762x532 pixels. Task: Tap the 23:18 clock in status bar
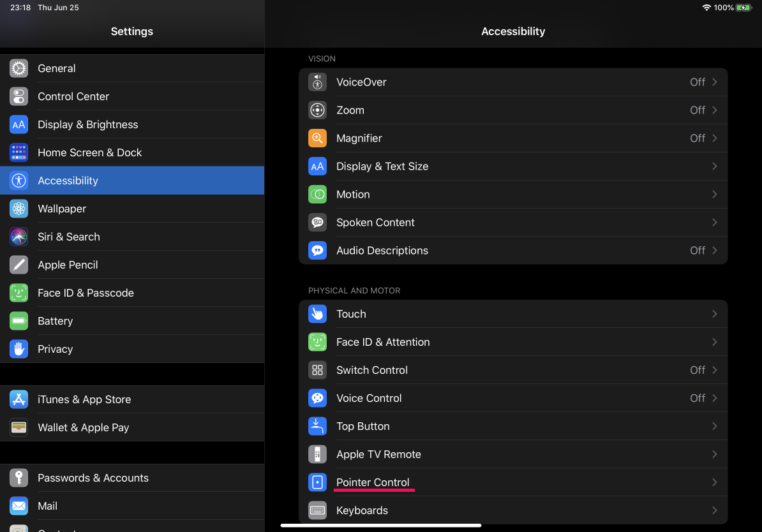point(20,8)
